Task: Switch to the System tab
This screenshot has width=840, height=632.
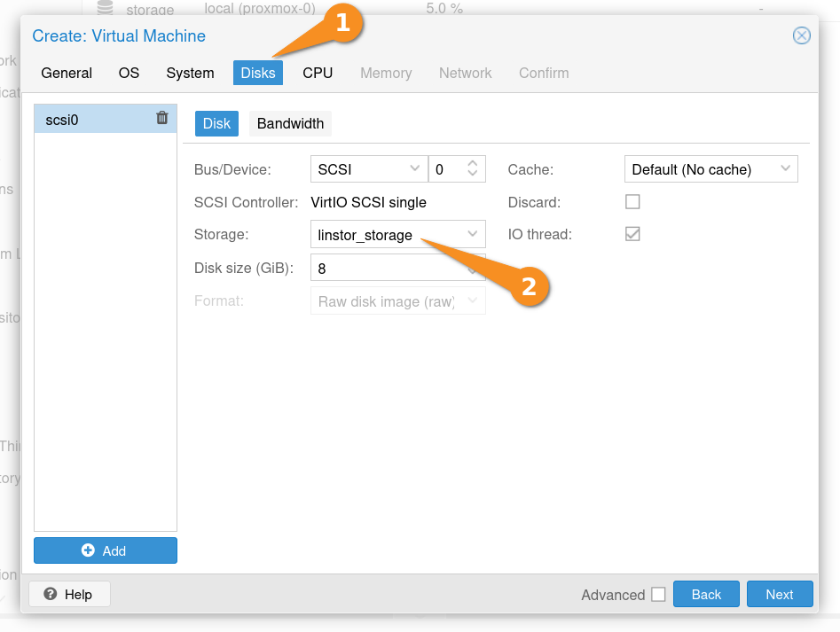Action: click(x=190, y=73)
